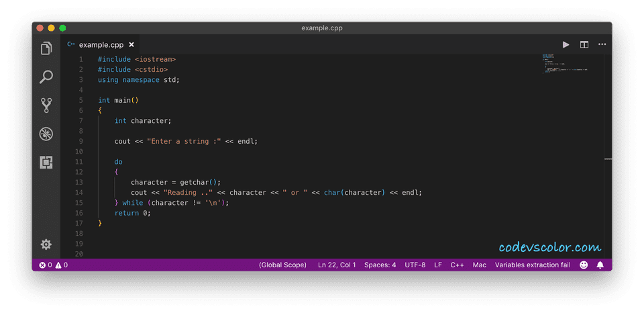Click Ln 22, Col 1 go-to-line indicator

(x=337, y=265)
